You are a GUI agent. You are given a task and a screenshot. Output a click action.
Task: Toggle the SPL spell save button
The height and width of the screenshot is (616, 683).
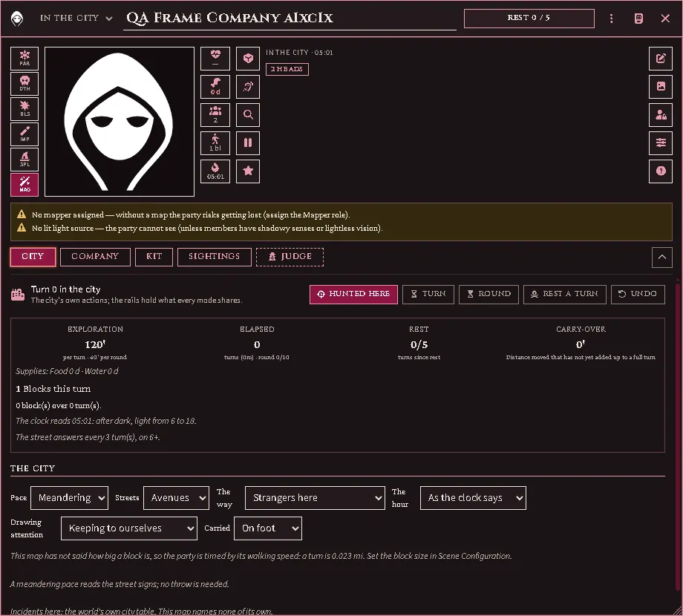coord(24,160)
